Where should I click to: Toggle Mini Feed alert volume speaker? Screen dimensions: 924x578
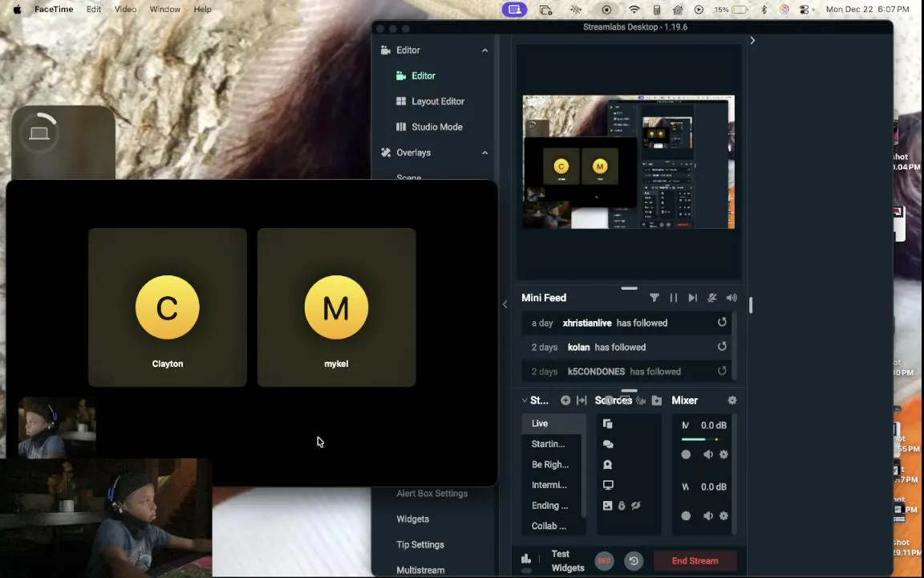pos(731,298)
